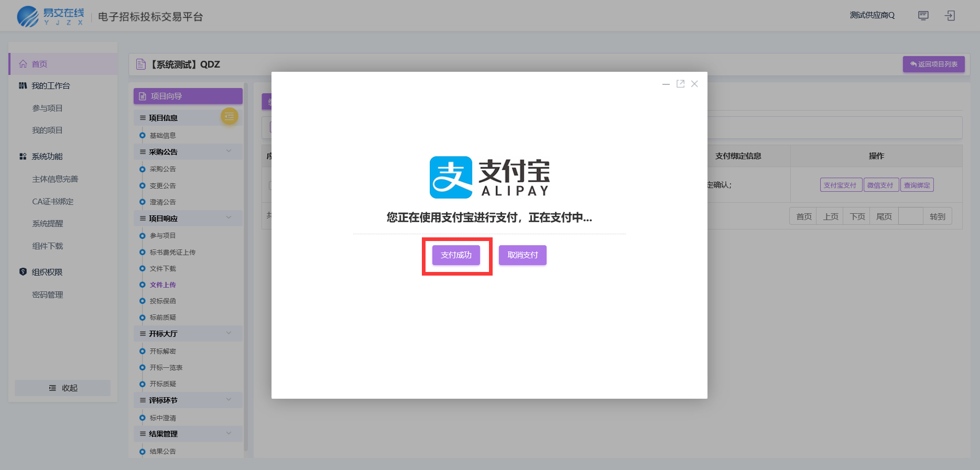
Task: Select 开标解密 step
Action: (x=162, y=351)
